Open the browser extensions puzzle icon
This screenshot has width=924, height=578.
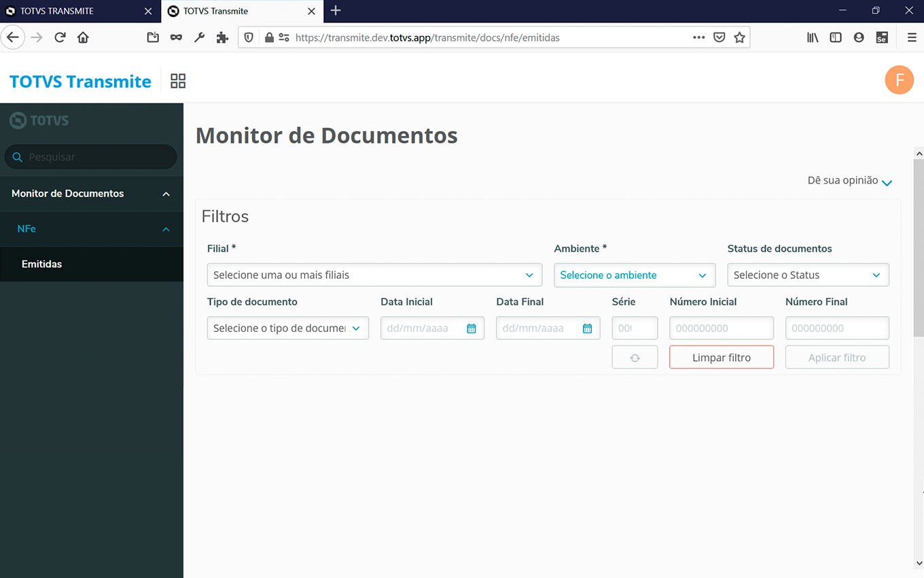coord(222,38)
